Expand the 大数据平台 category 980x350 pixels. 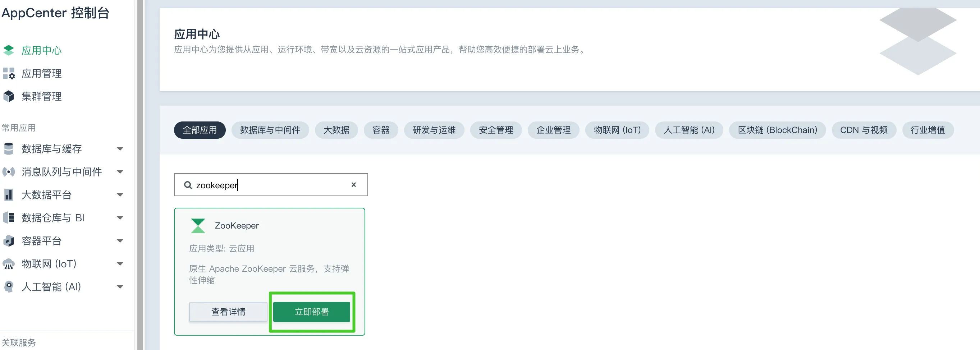pos(120,195)
